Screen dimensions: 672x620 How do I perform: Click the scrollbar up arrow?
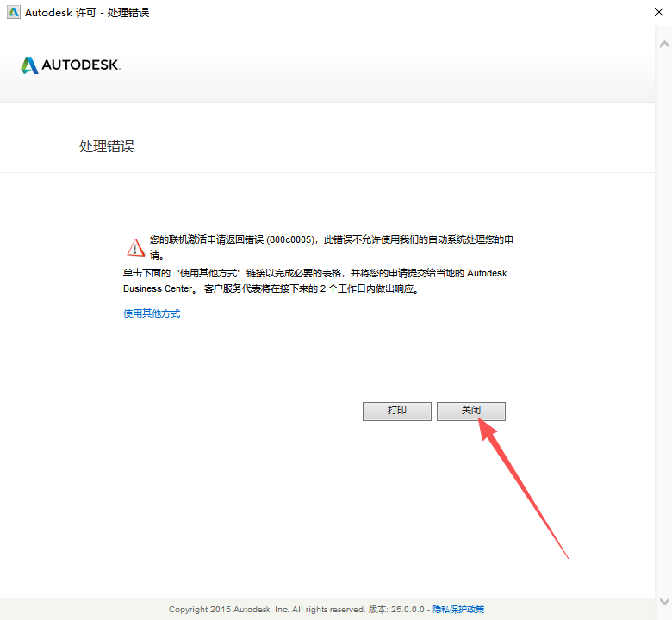point(664,44)
